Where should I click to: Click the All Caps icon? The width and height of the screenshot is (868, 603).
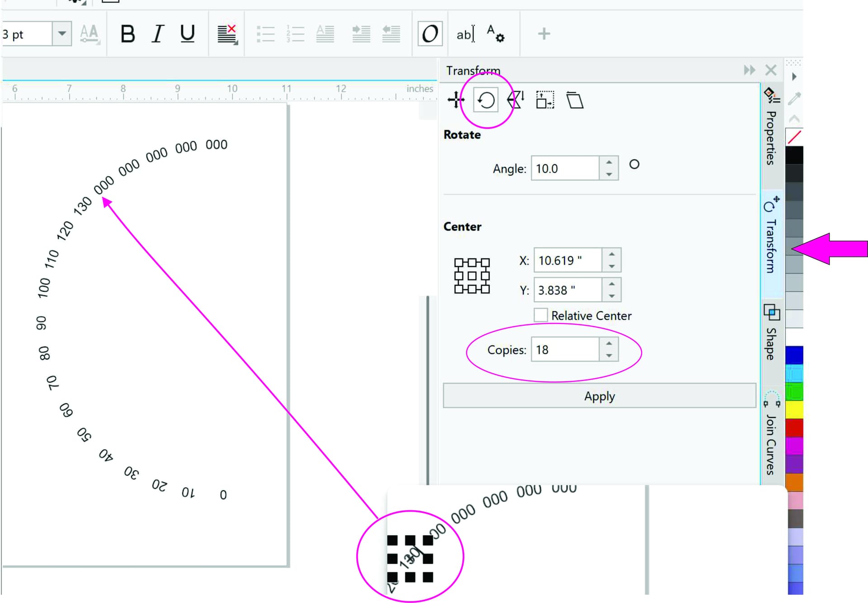[89, 34]
